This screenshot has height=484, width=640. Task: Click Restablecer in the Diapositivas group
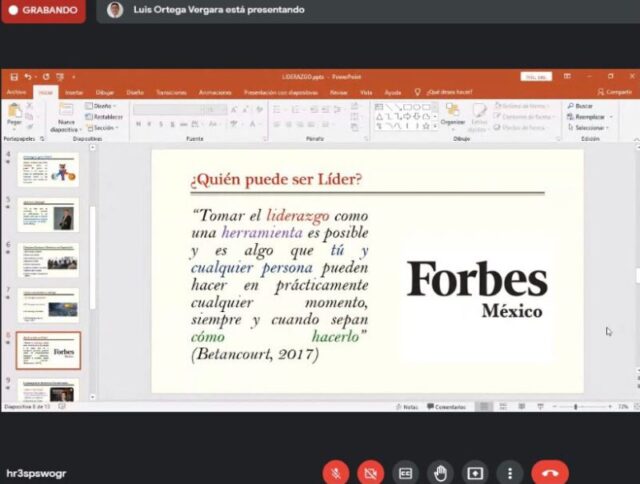point(104,117)
